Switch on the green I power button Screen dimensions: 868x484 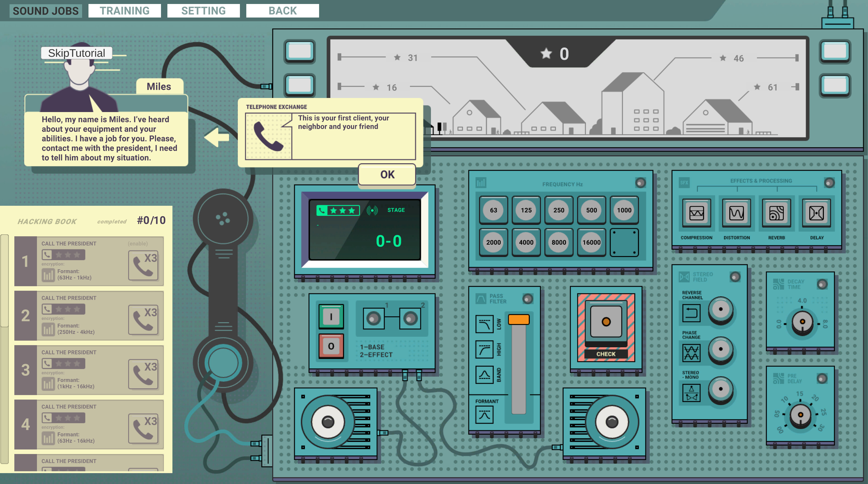[x=331, y=316]
